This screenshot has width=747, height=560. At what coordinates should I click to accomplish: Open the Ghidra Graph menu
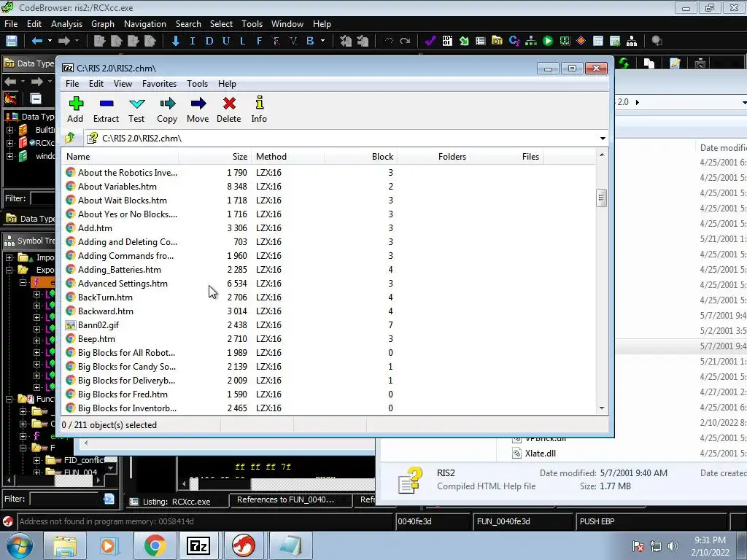[103, 24]
